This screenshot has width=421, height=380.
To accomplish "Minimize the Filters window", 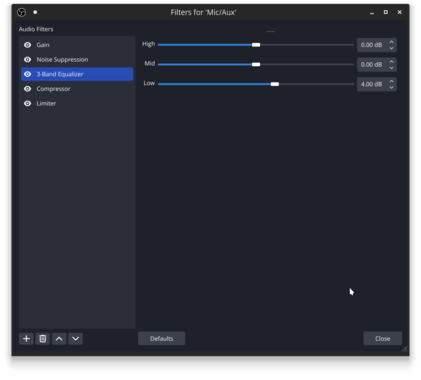I will (x=372, y=13).
